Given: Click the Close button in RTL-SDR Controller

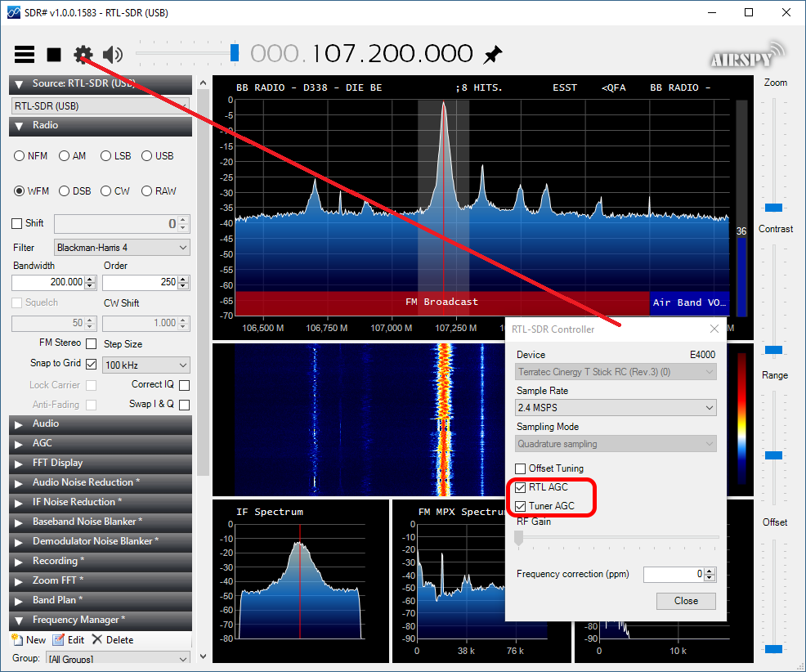Looking at the screenshot, I should [x=686, y=601].
